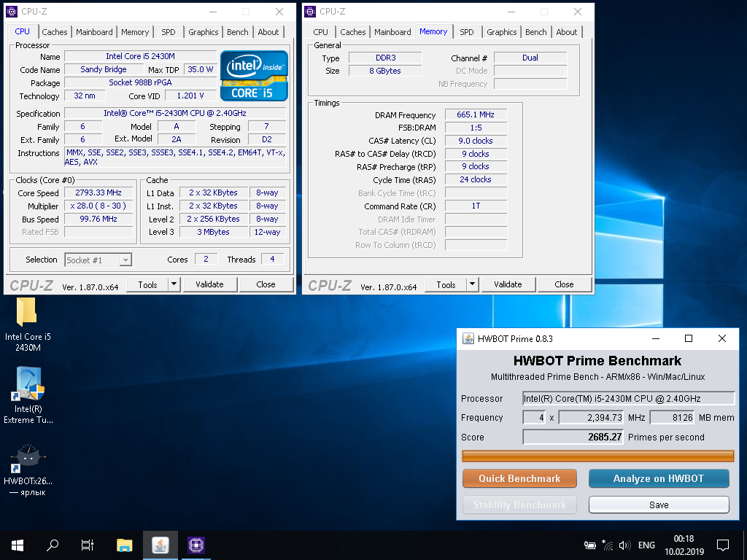Switch to the Java HWBOT Prime taskbar app
747x560 pixels.
pyautogui.click(x=160, y=545)
